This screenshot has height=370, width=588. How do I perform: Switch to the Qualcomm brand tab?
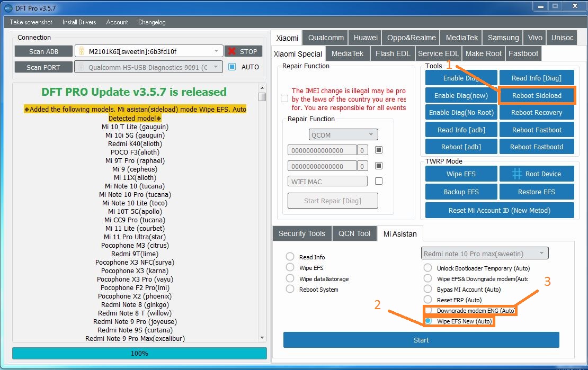(325, 38)
